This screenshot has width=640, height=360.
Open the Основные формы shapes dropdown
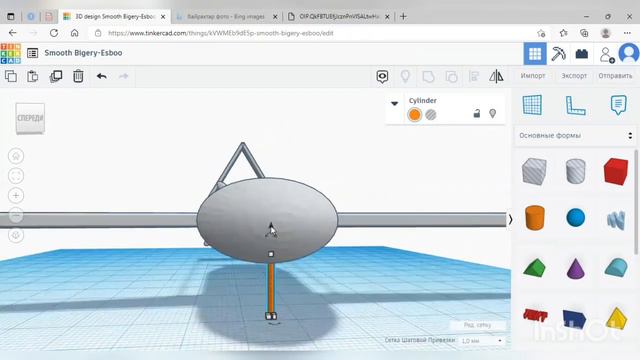(x=576, y=136)
